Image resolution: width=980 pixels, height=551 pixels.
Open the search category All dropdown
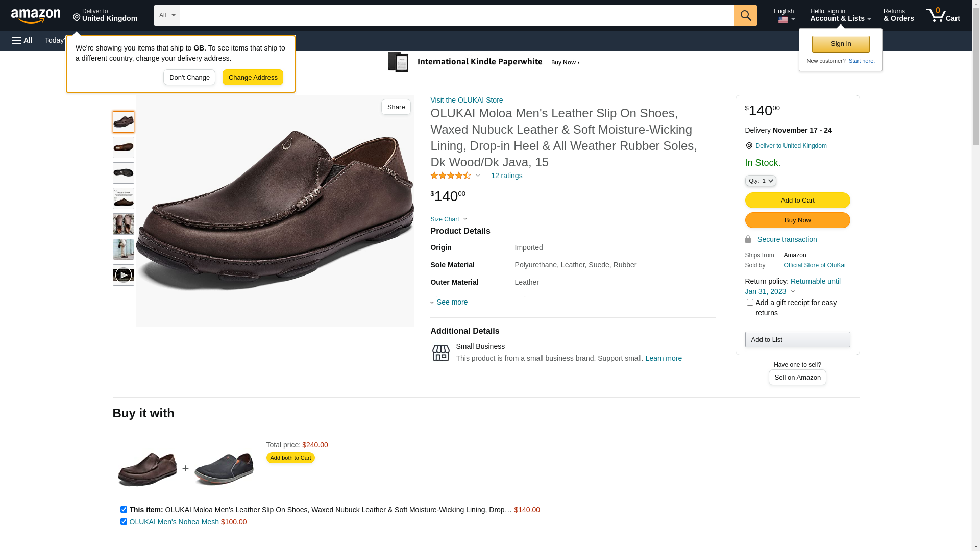(167, 15)
